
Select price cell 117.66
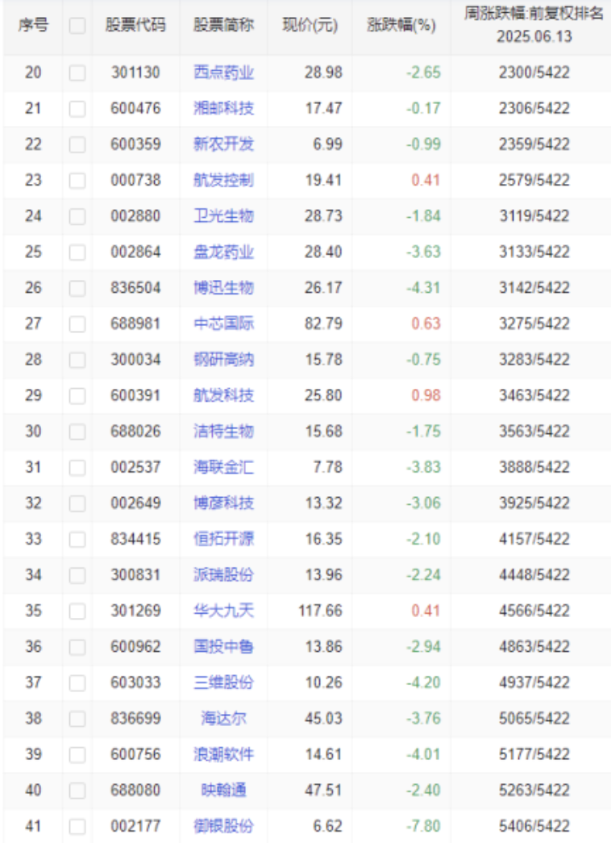pos(321,611)
